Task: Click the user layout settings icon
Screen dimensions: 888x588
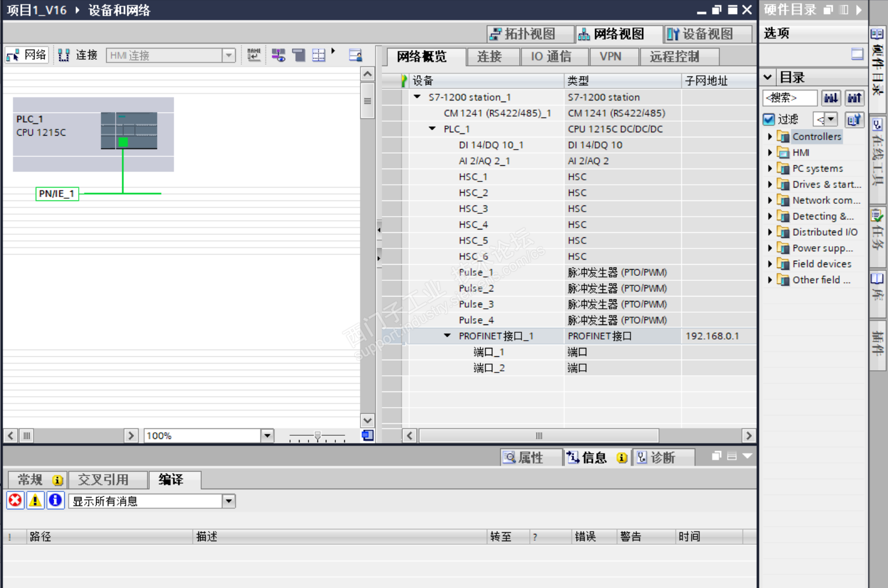Action: click(x=355, y=55)
